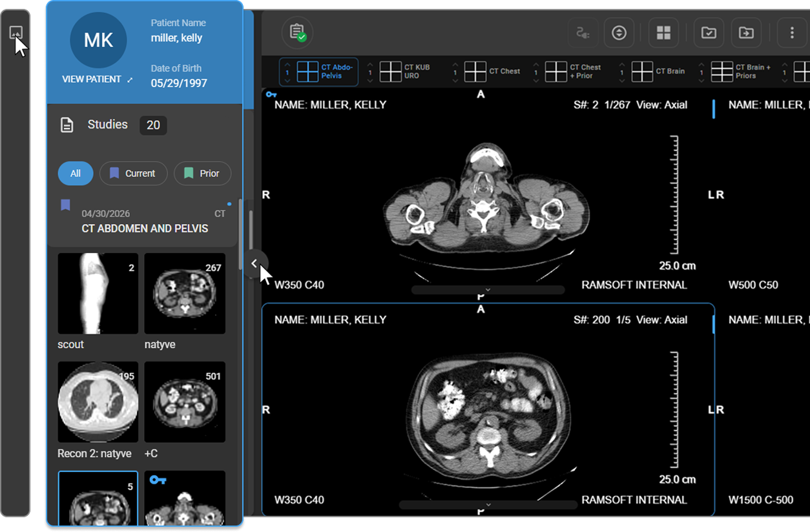Open the Recon 2: natyve lung thumbnail
Screen dimensions: 810x532
point(98,402)
